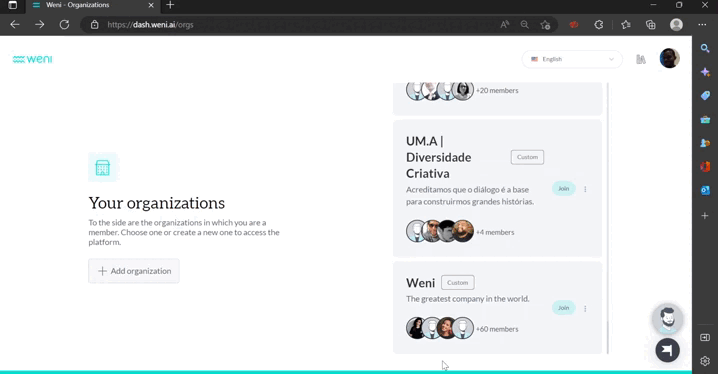Click the red extension icon in toolbar
718x374 pixels.
[x=574, y=25]
